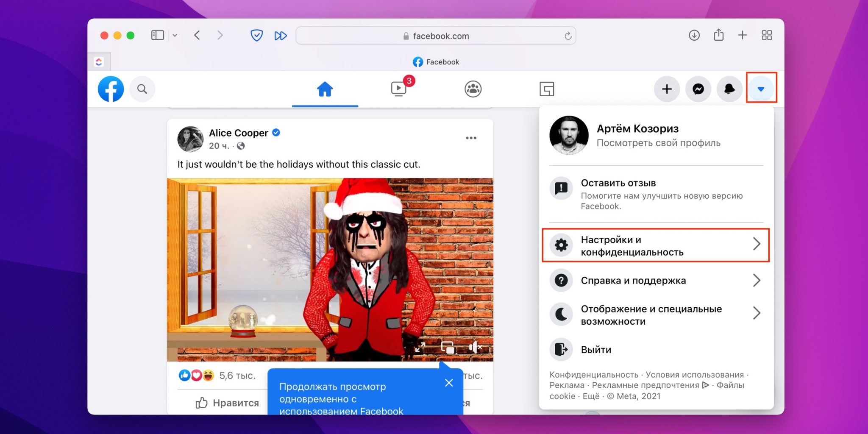This screenshot has width=868, height=434.
Task: Click the logout door icon
Action: click(561, 349)
